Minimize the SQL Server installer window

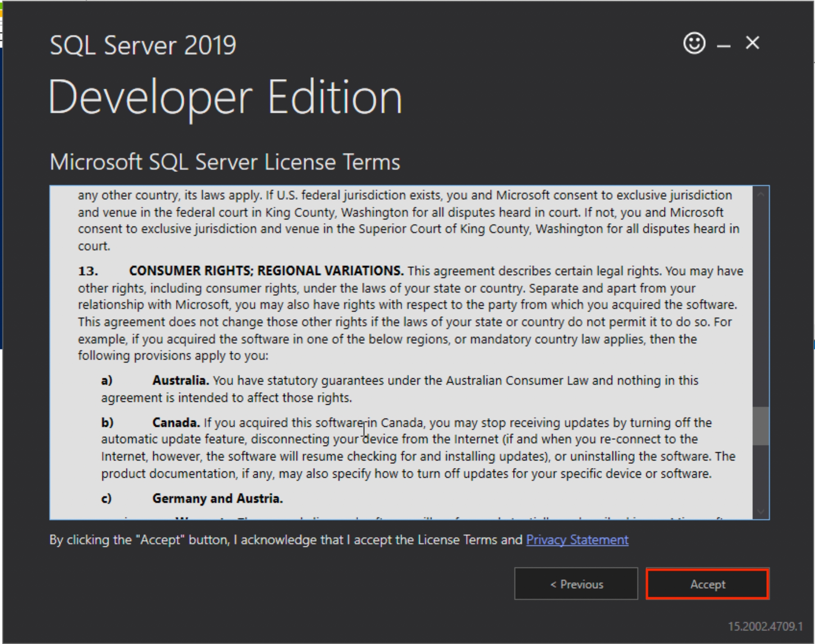tap(723, 45)
